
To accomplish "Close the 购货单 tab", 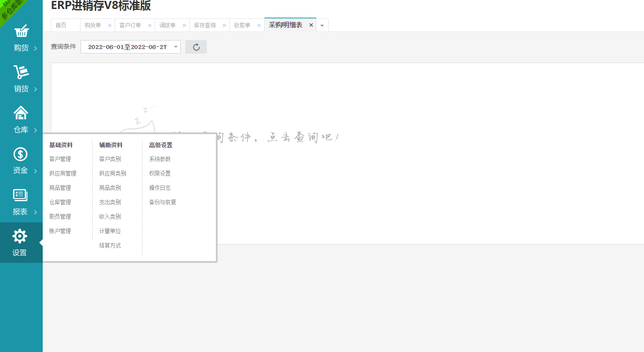I will click(x=109, y=26).
